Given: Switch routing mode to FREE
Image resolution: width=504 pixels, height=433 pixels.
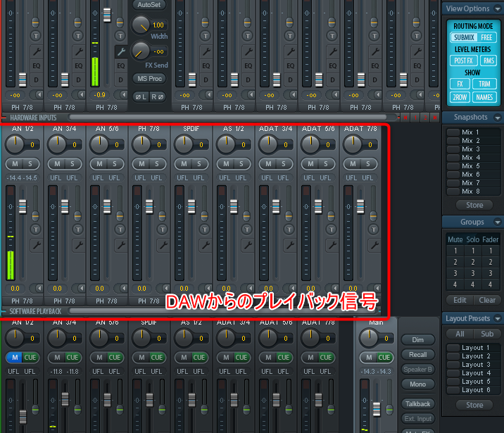Looking at the screenshot, I should (x=486, y=37).
